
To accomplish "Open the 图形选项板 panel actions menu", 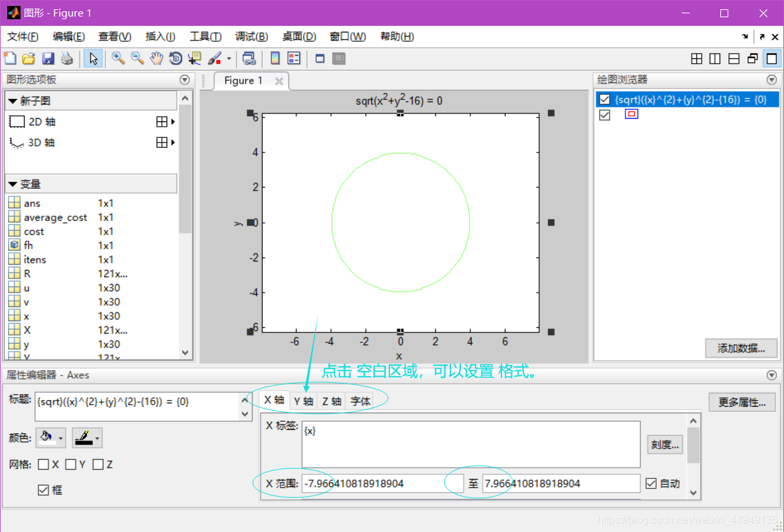I will point(184,80).
